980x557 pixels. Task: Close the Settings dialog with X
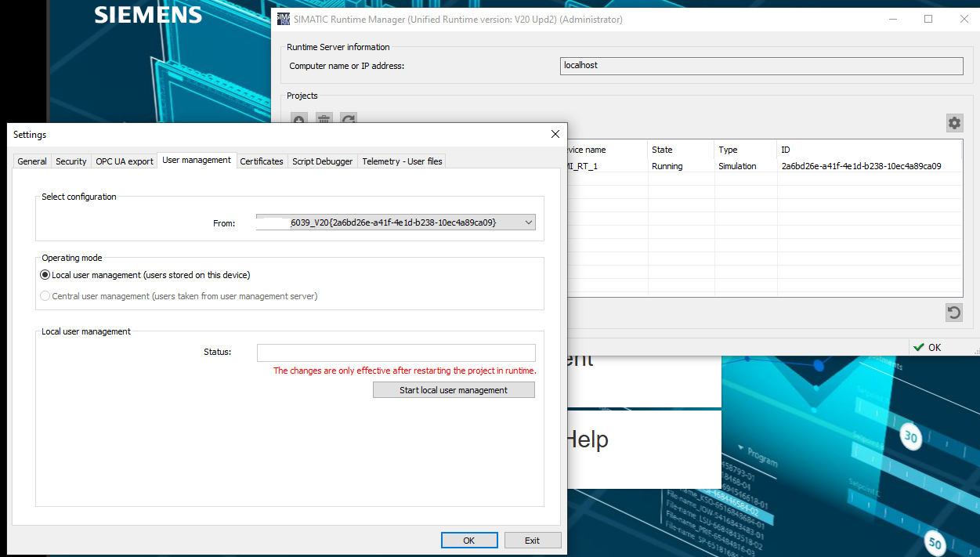click(x=555, y=134)
